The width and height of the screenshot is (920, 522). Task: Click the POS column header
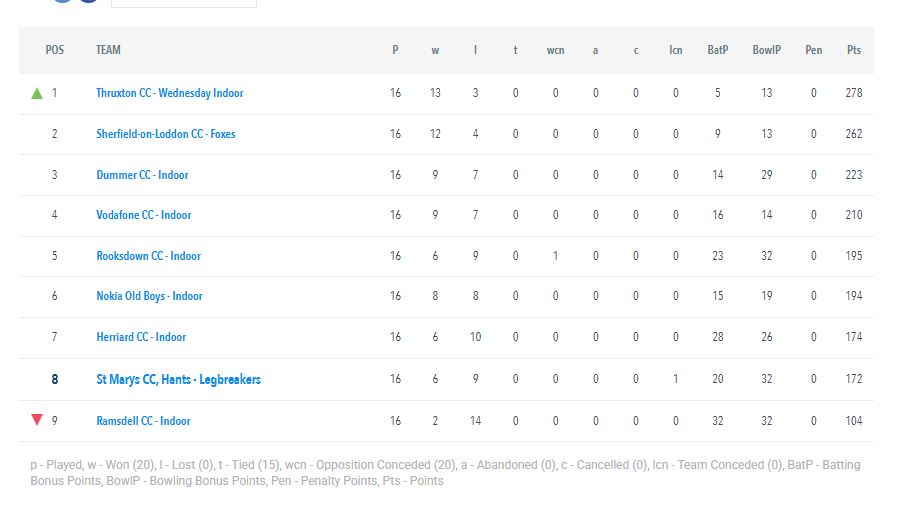click(55, 50)
